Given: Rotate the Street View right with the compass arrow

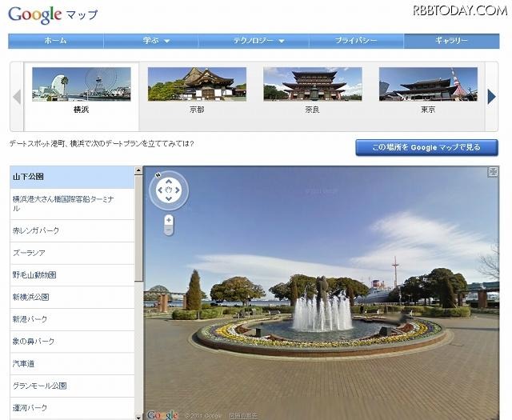Looking at the screenshot, I should (178, 190).
